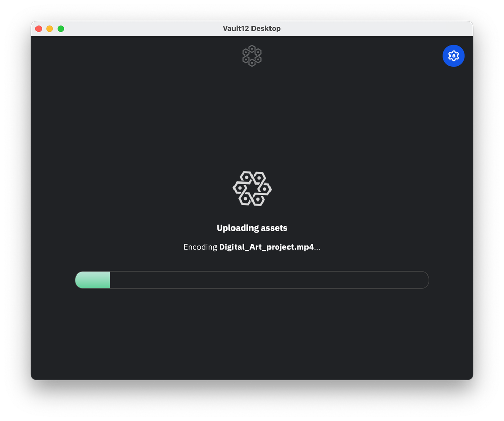Click the unfilled dark part of progress bar
The width and height of the screenshot is (504, 421).
coord(269,280)
